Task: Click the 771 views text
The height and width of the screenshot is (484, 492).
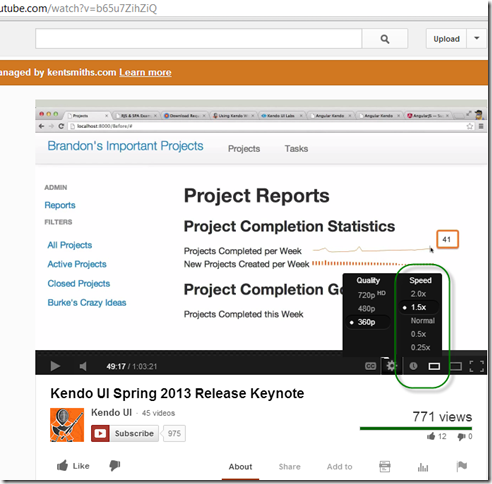Action: pyautogui.click(x=442, y=417)
